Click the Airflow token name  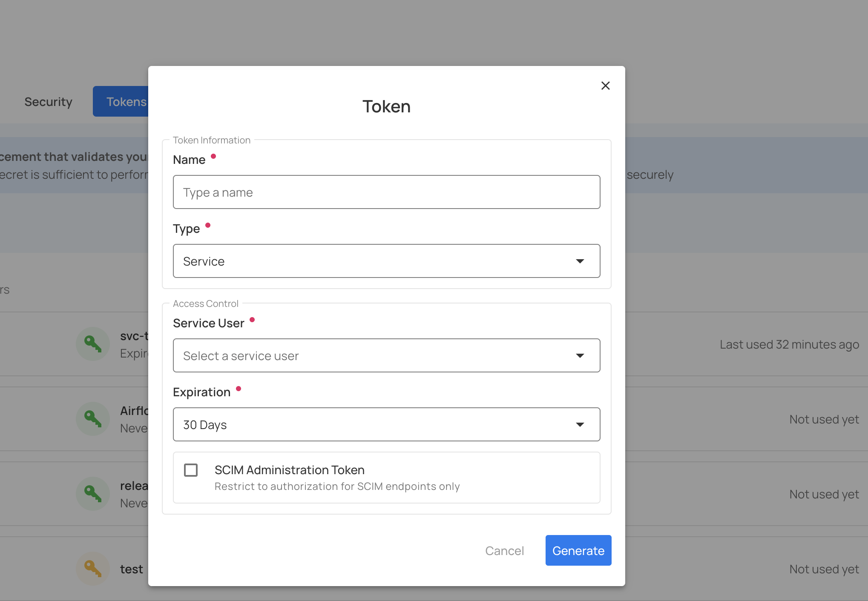133,411
